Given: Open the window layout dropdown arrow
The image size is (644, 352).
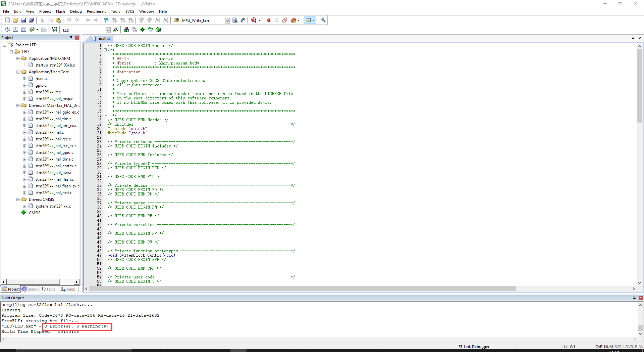Looking at the screenshot, I should (314, 20).
